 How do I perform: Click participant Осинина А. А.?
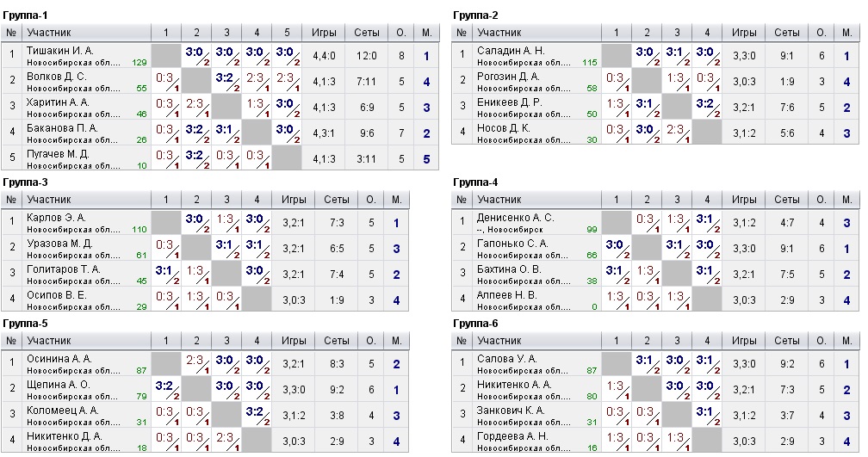pos(59,358)
